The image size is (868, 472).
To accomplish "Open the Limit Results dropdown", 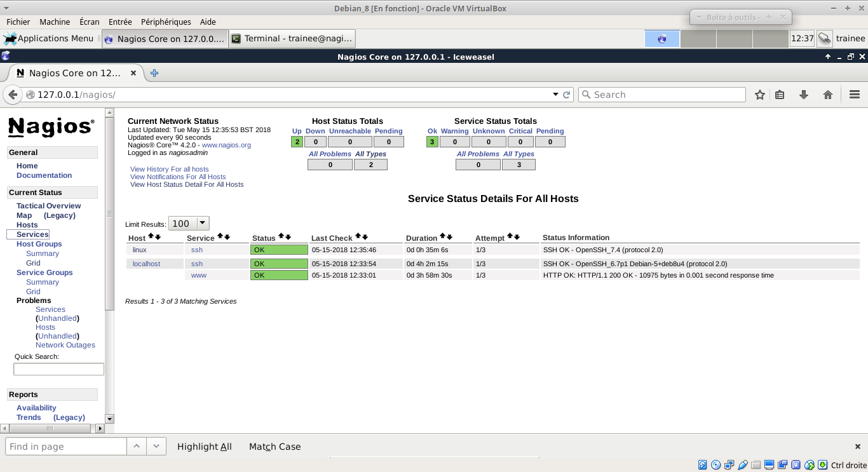I will coord(189,224).
